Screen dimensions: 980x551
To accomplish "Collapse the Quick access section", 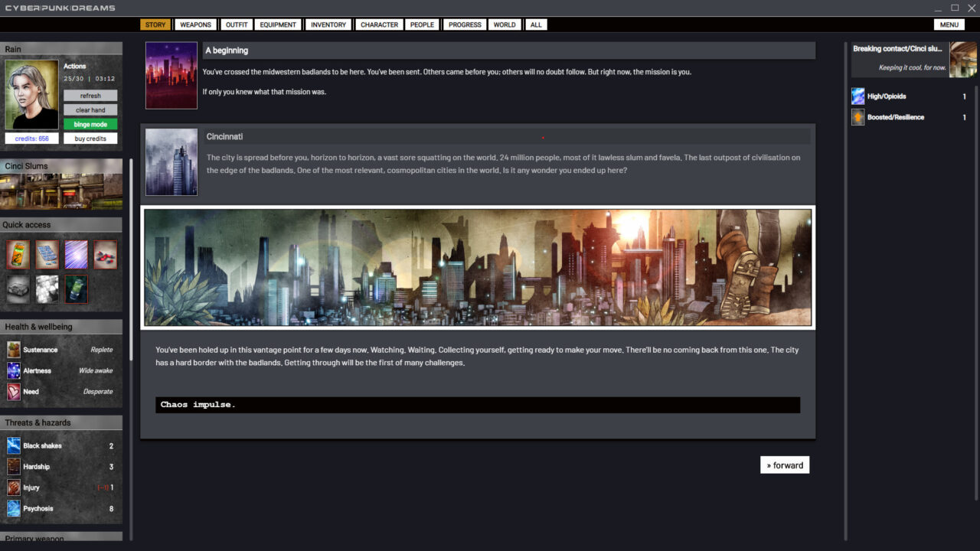I will pyautogui.click(x=61, y=224).
